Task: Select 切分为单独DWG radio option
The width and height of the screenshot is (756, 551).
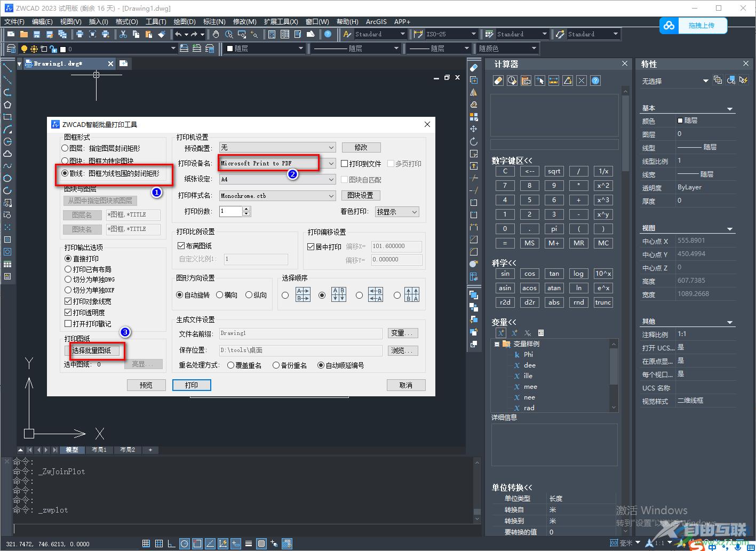Action: [90, 280]
